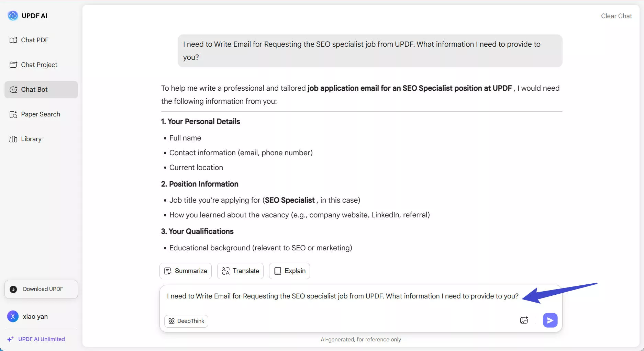Click the UPDF AI logo
Screen dimensions: 644x351
[13, 15]
